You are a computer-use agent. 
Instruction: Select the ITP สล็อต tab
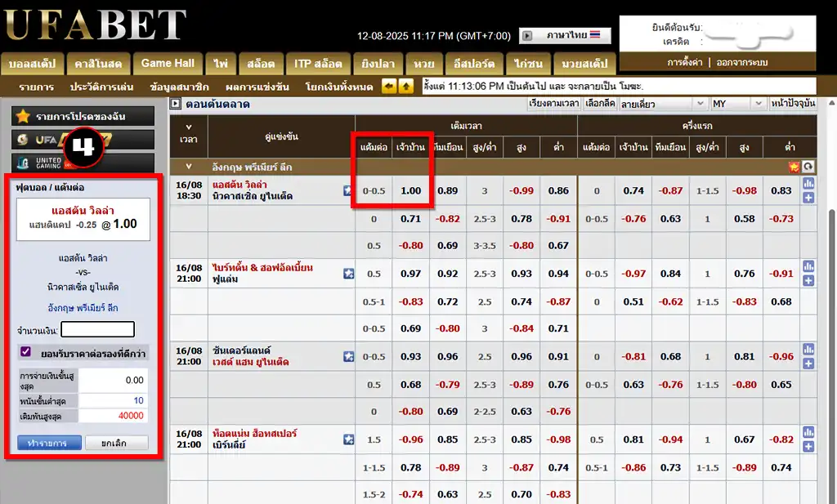[x=318, y=64]
